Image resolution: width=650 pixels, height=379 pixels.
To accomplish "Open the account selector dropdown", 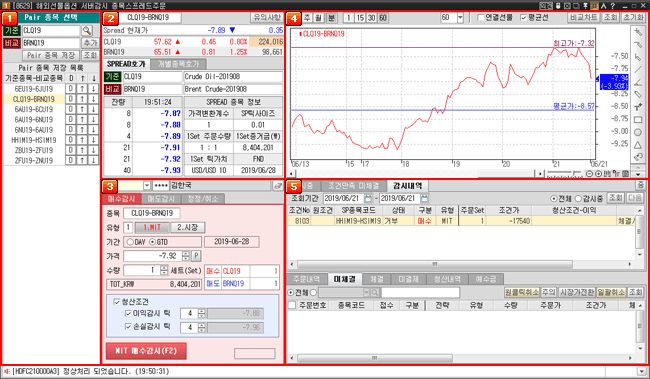I will click(147, 186).
